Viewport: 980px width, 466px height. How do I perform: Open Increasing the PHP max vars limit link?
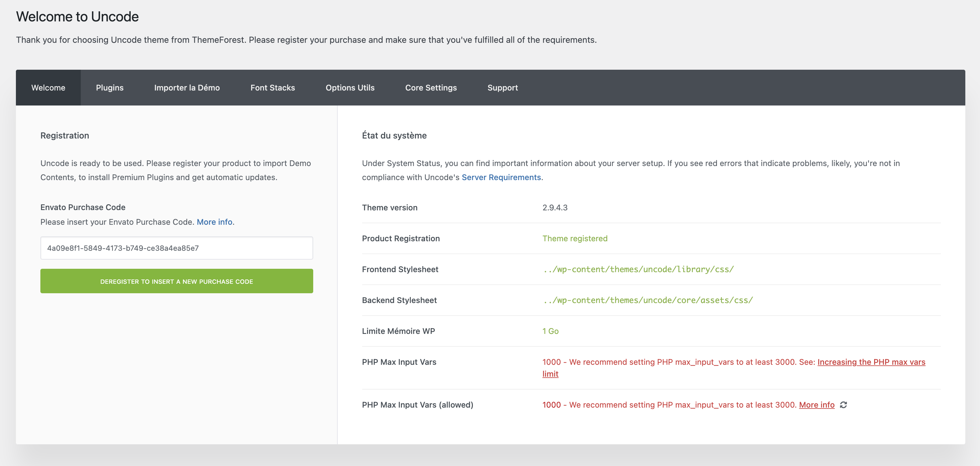(871, 362)
